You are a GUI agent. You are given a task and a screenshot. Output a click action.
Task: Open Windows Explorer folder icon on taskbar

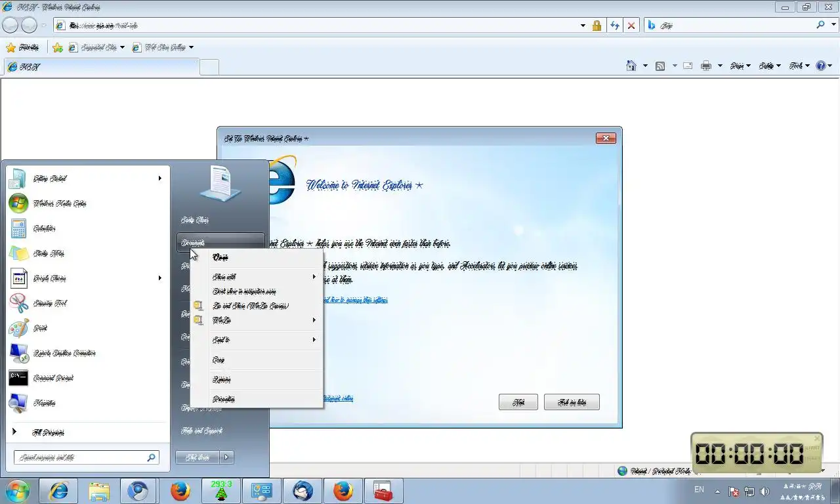point(99,491)
